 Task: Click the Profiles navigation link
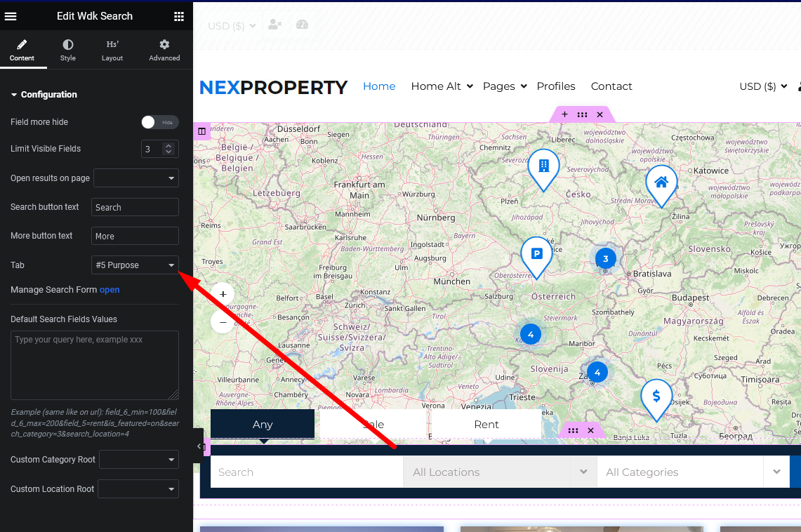[556, 86]
